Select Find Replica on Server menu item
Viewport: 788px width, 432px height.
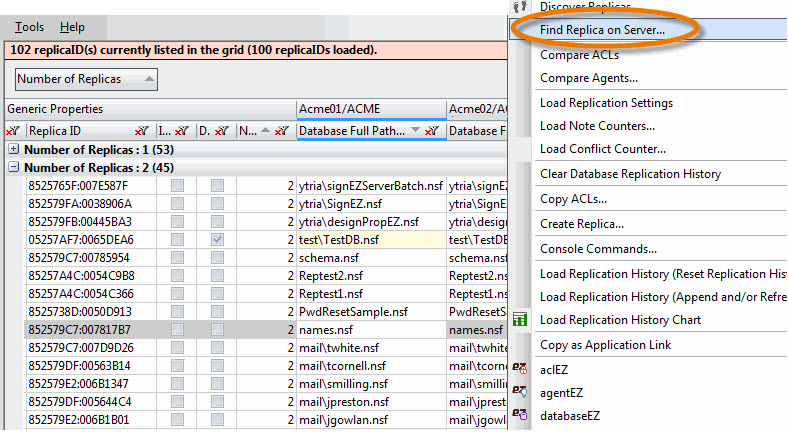pyautogui.click(x=602, y=30)
